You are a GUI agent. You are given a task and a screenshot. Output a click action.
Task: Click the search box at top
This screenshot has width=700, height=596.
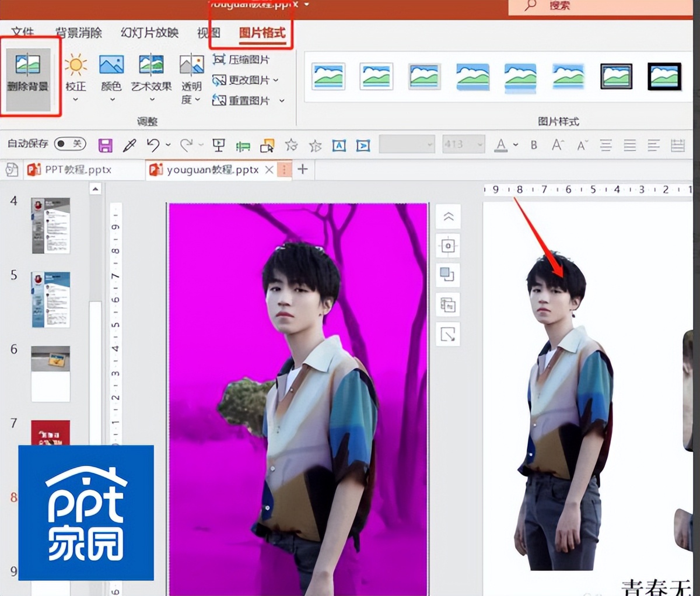click(601, 6)
